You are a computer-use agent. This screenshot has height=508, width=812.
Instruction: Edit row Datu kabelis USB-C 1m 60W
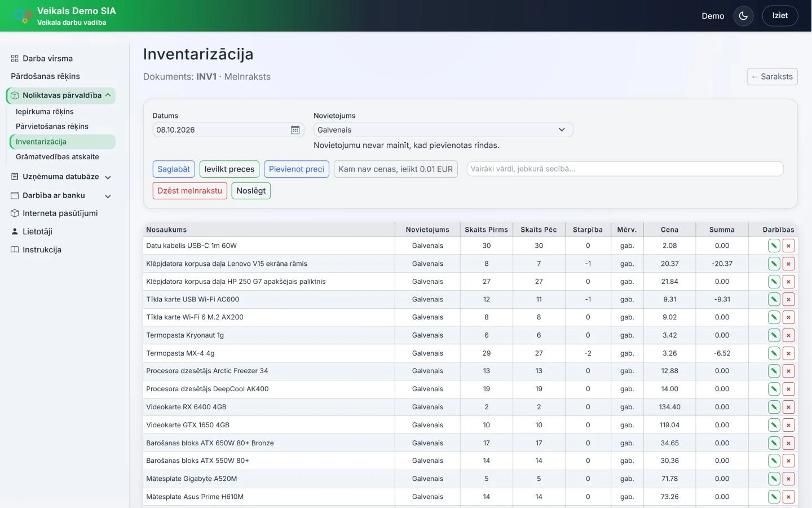[x=774, y=246]
